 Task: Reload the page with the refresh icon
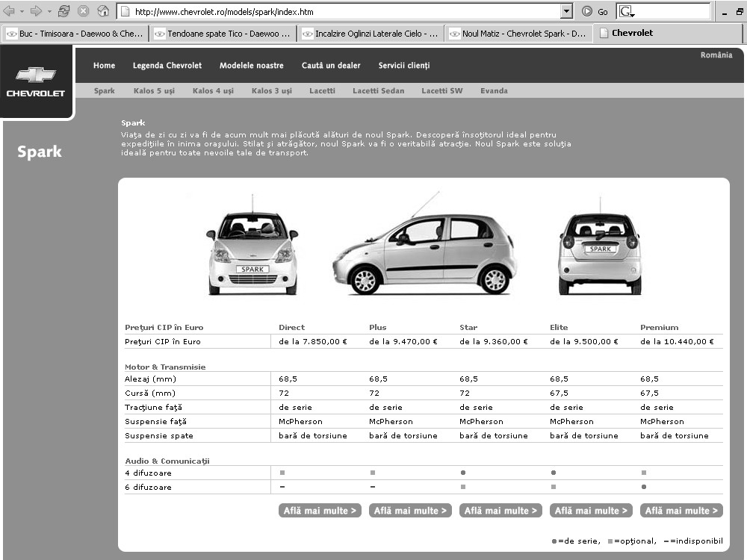[x=64, y=11]
